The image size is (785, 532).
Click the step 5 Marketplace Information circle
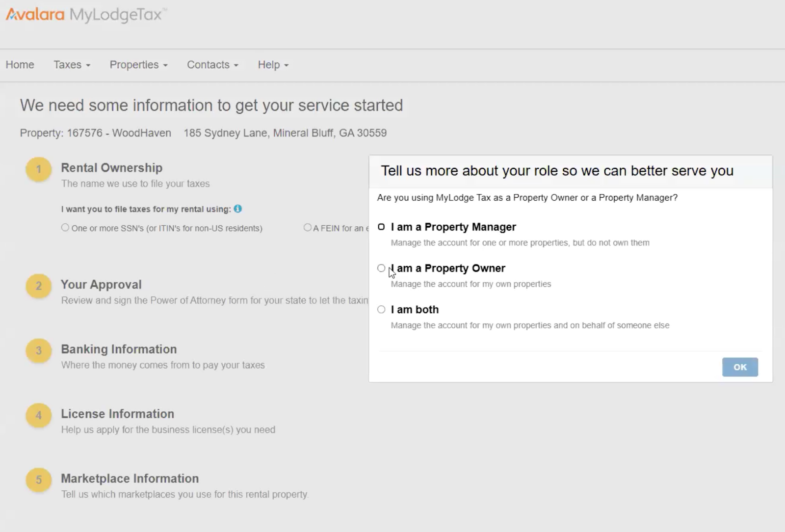[x=38, y=480]
